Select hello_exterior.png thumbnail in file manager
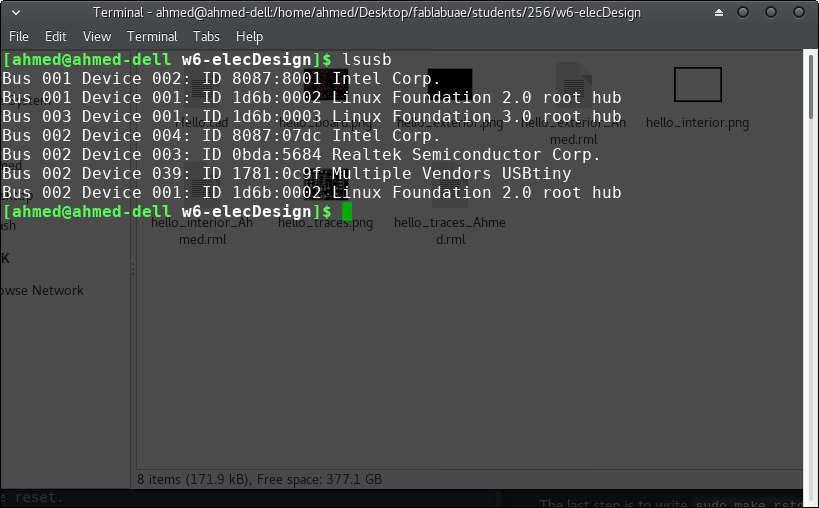Screen dimensions: 819x508 pos(450,84)
